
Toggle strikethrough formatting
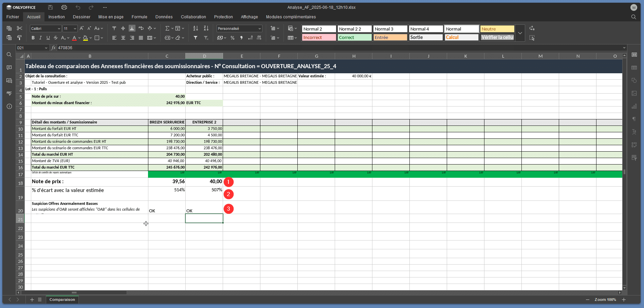coord(55,38)
